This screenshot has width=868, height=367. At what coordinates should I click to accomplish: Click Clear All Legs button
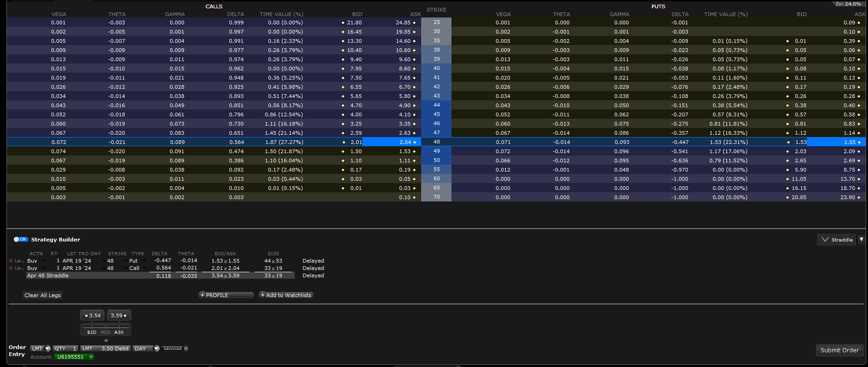42,295
